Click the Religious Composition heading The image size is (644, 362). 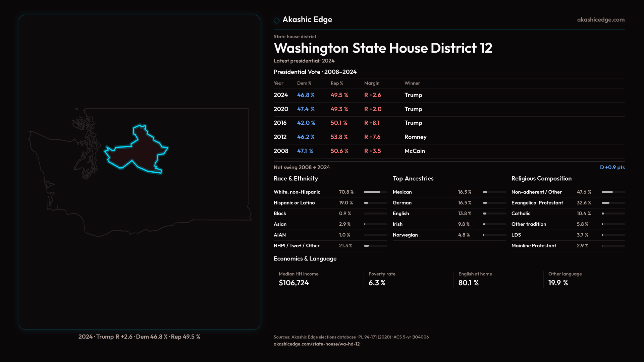pyautogui.click(x=541, y=179)
